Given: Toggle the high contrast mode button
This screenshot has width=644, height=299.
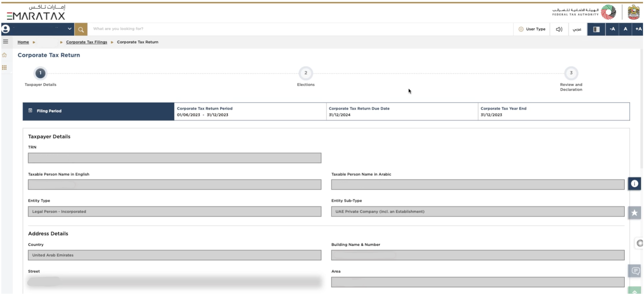Looking at the screenshot, I should [x=596, y=29].
